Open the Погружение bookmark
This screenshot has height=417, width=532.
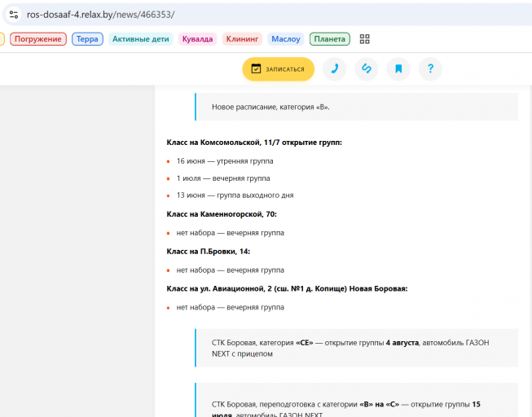pos(38,39)
